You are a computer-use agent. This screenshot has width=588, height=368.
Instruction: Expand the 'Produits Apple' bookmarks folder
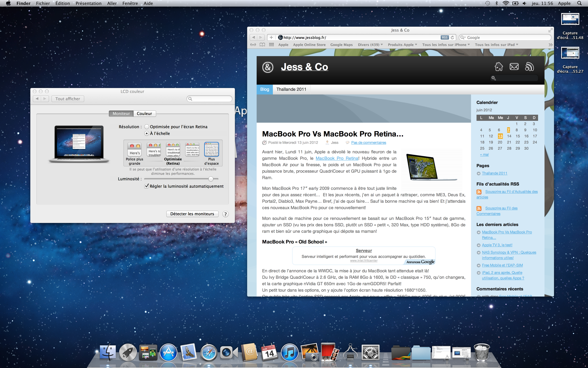(x=402, y=45)
